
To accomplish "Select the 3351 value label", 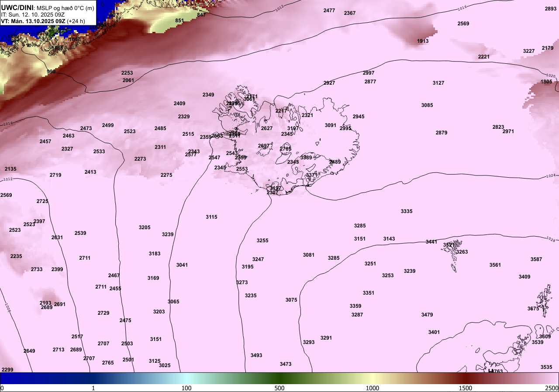I will pyautogui.click(x=369, y=293).
